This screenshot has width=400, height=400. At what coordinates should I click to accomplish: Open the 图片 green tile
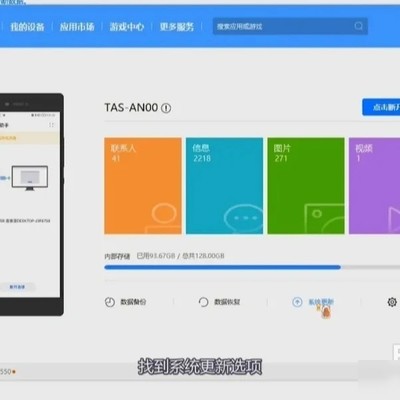click(x=306, y=186)
